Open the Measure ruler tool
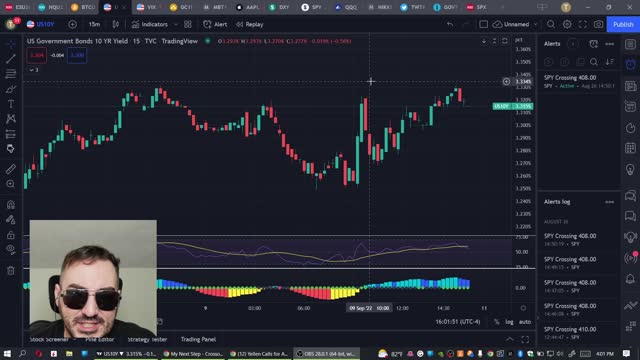 pos(11,169)
